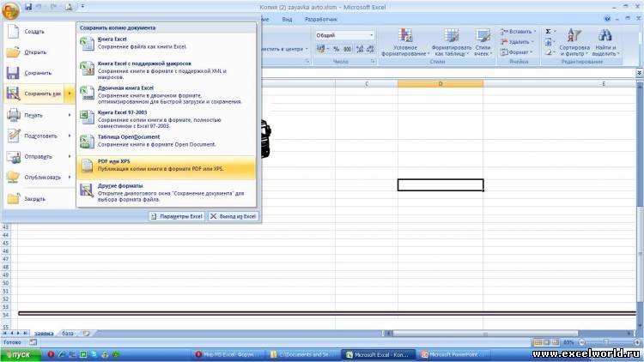Save as Книга Excel workbook
644x362 pixels.
pyautogui.click(x=167, y=43)
